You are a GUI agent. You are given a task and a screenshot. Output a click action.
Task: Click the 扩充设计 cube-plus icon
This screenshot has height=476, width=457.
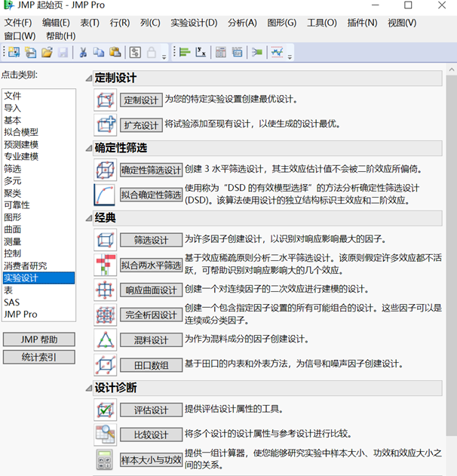(106, 124)
